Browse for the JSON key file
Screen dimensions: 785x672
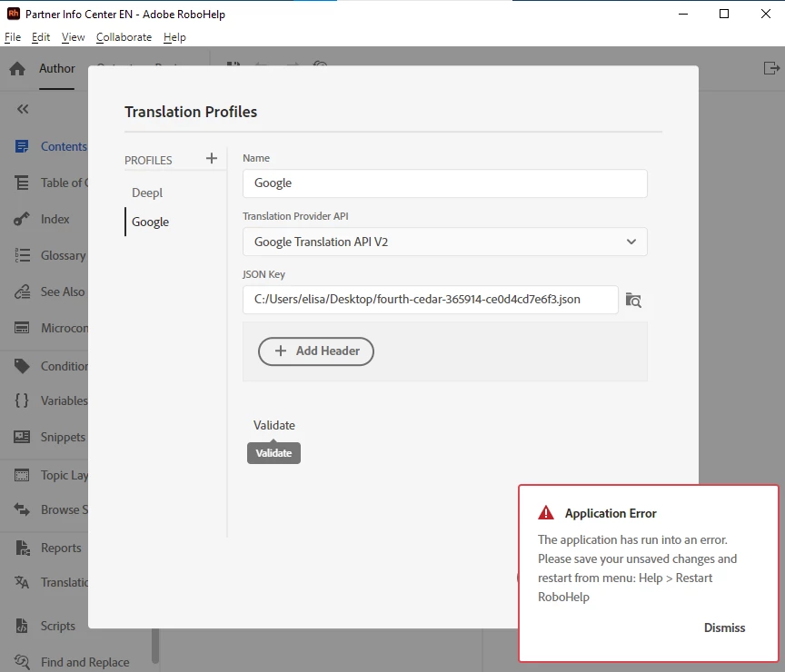coord(633,301)
